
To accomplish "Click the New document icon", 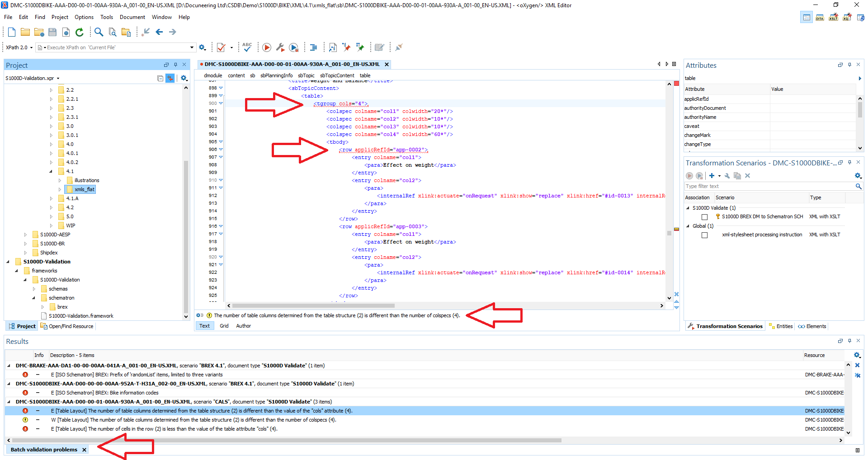I will [x=12, y=32].
